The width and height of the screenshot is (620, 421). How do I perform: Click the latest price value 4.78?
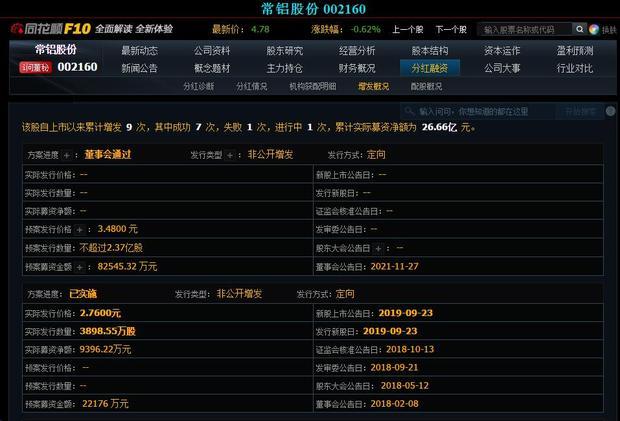tap(260, 29)
